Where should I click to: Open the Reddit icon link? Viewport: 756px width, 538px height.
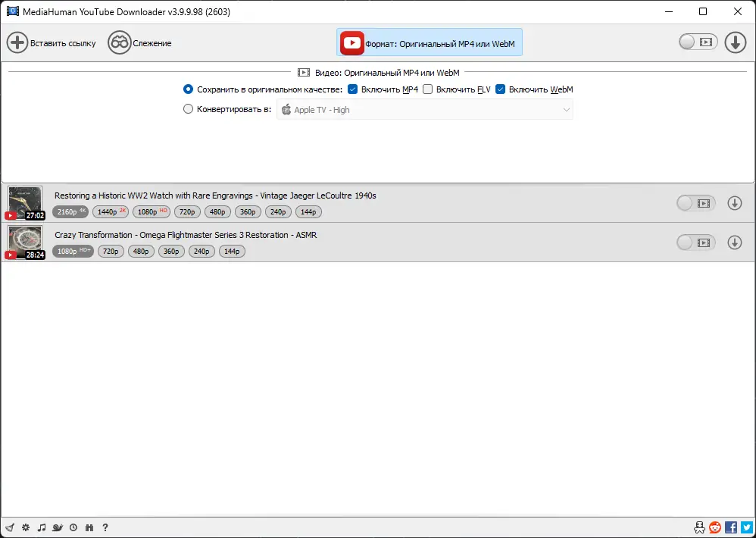pyautogui.click(x=716, y=527)
